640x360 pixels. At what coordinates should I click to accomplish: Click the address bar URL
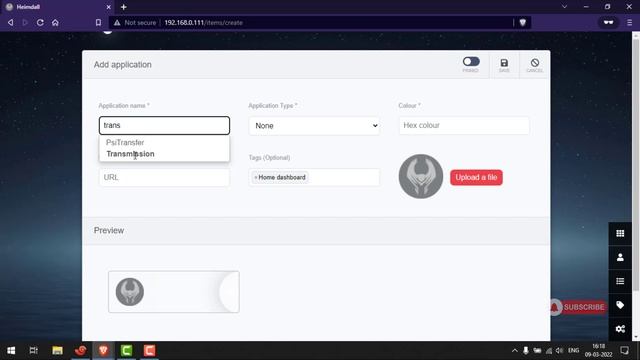coord(204,22)
